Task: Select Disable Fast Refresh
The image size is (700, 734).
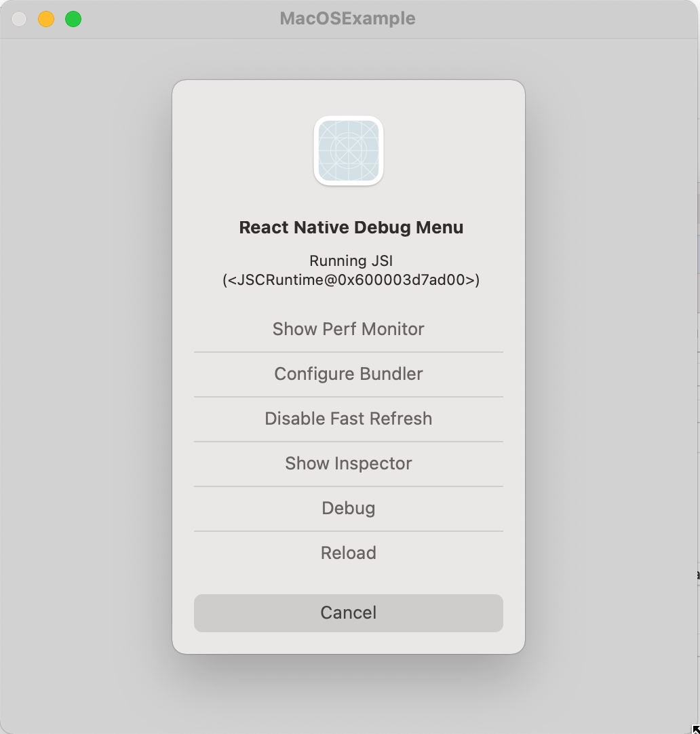Action: point(349,419)
